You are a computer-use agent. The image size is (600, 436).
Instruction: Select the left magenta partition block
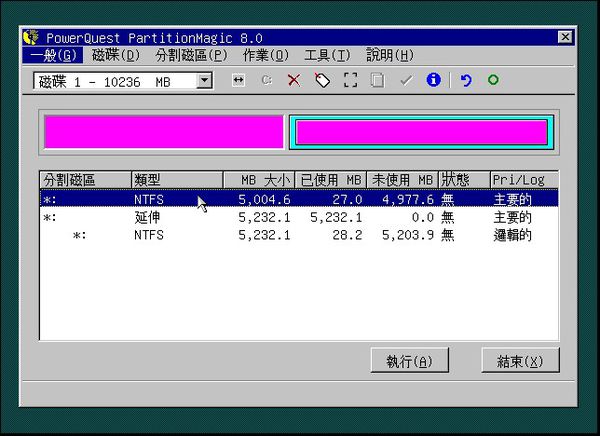[163, 132]
